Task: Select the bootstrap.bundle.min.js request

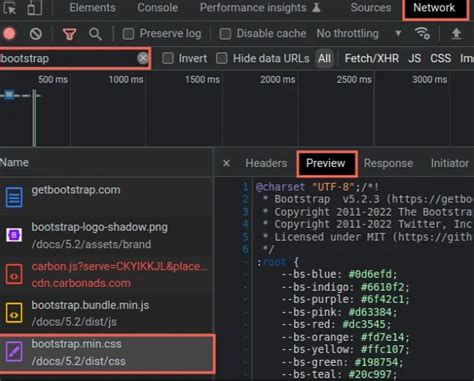Action: tap(106, 313)
